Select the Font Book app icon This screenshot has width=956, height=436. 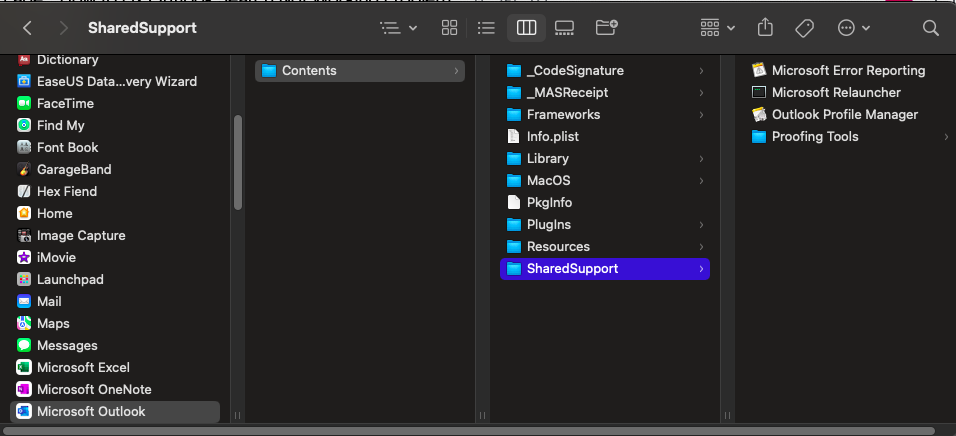click(x=24, y=148)
